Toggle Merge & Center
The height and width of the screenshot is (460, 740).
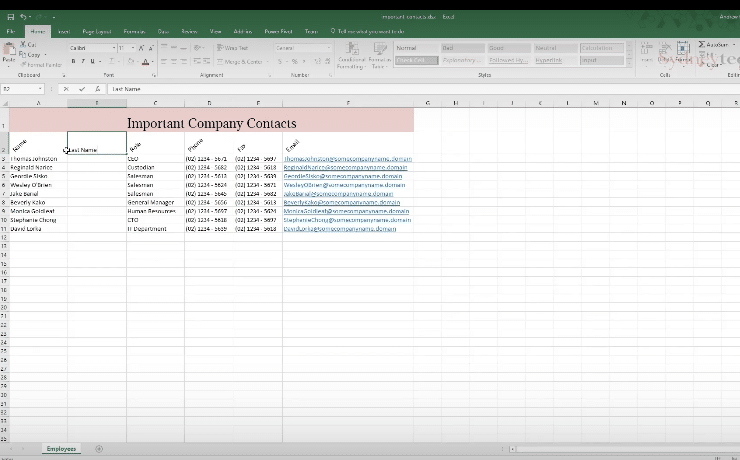240,61
